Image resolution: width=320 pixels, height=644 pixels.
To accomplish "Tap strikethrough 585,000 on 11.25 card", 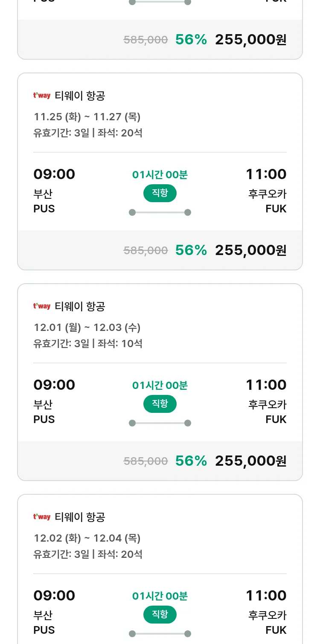I will 145,251.
